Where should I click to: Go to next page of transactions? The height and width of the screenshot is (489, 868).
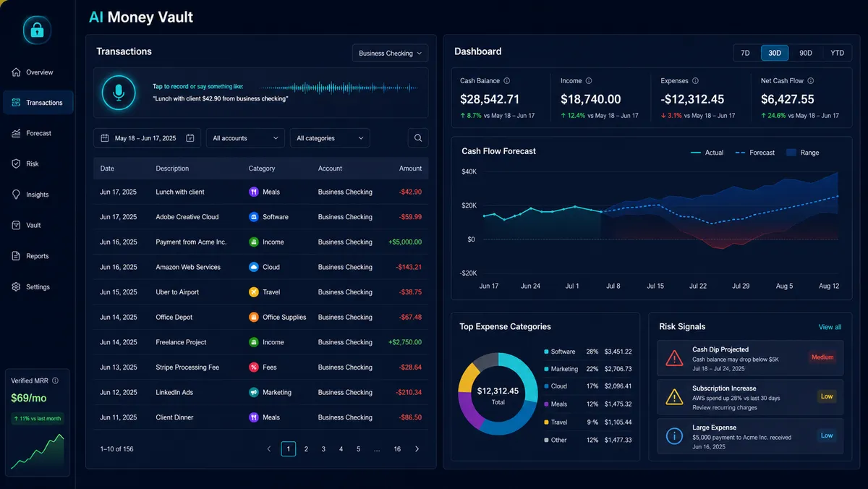tap(417, 449)
